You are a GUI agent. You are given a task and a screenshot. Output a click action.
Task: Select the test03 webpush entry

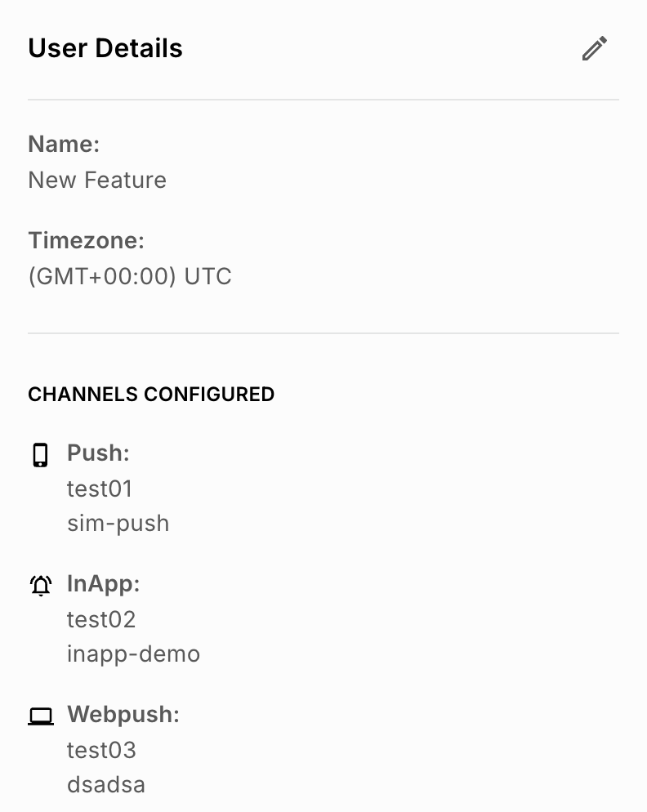point(101,750)
